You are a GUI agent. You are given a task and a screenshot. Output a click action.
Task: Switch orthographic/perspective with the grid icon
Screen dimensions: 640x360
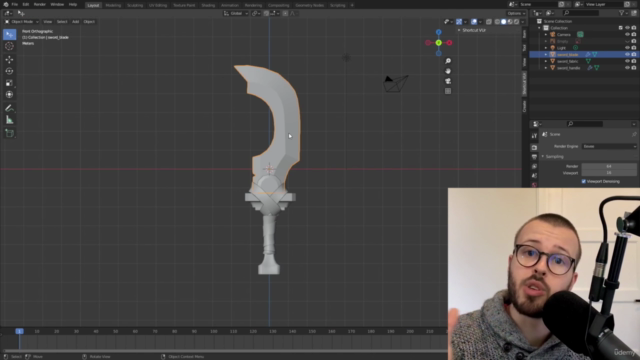(448, 91)
